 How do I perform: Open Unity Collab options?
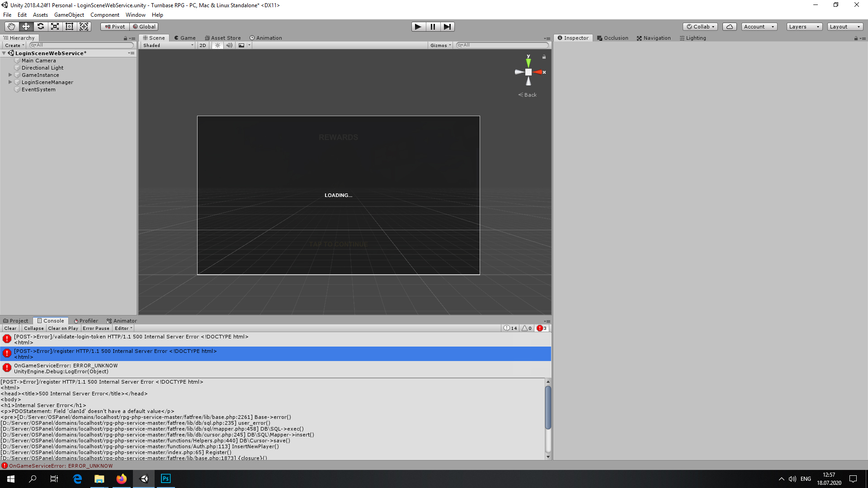pyautogui.click(x=700, y=26)
